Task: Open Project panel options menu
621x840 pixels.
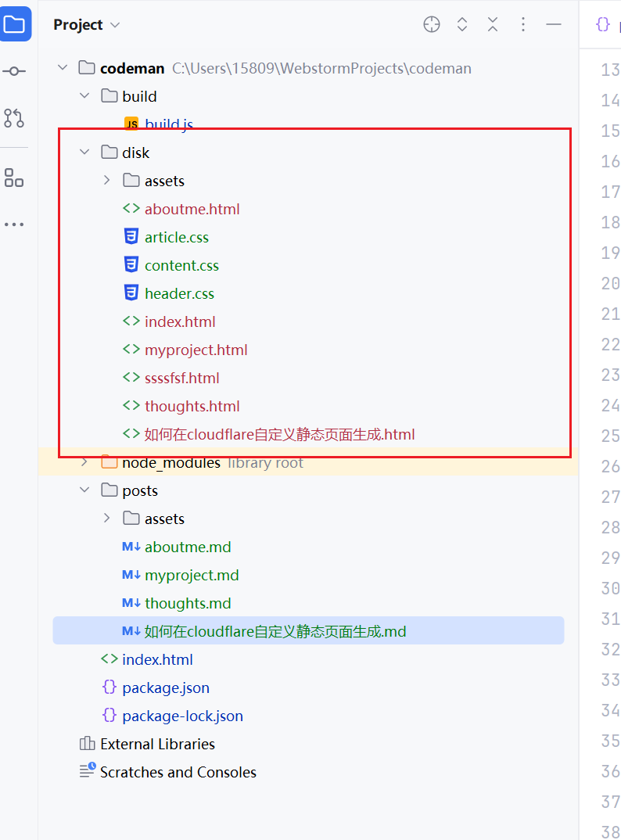Action: coord(523,24)
